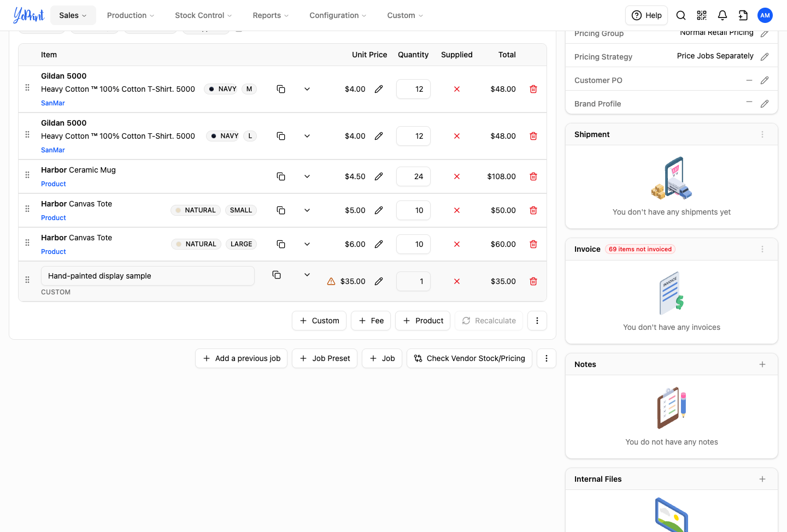Edit the Pricing Strategy pencil icon

point(765,57)
